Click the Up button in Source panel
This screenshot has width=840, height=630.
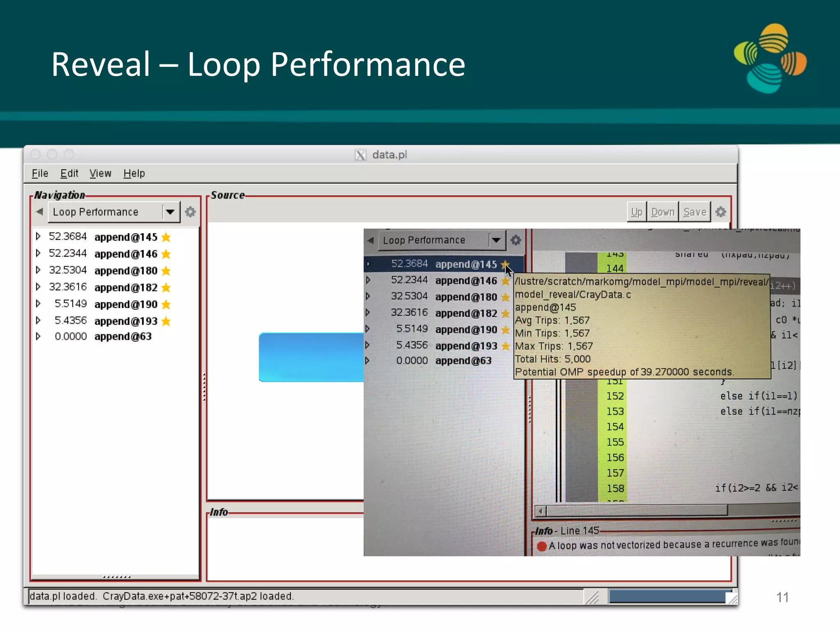point(637,212)
